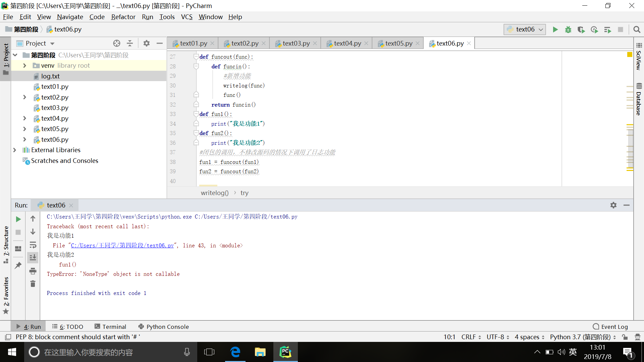
Task: Follow the text06.py traceback link
Action: pos(122,246)
